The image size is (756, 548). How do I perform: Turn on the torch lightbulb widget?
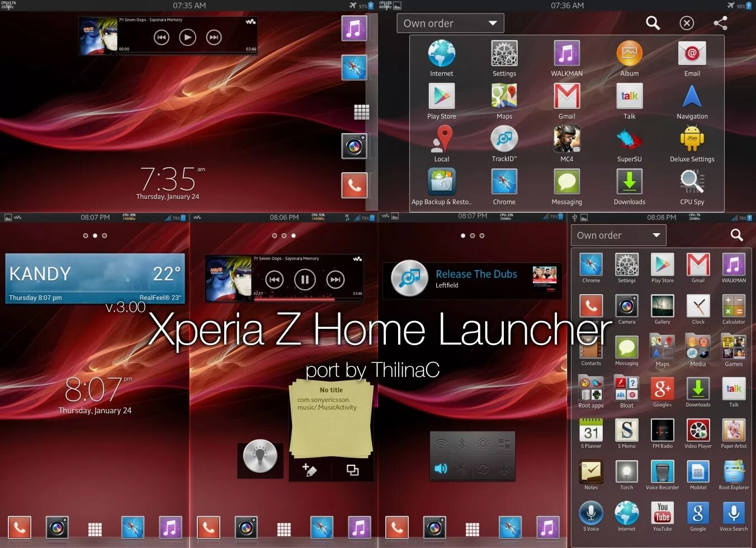[x=260, y=457]
